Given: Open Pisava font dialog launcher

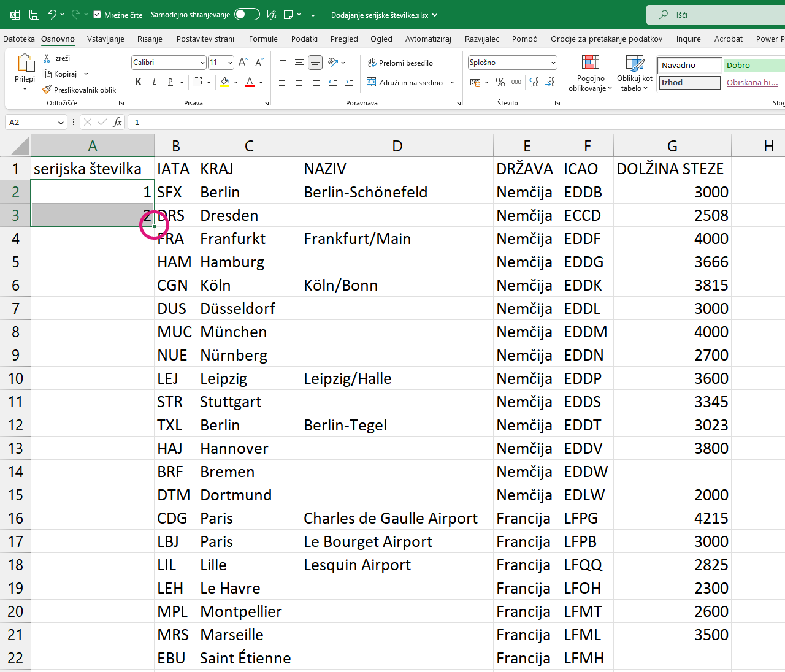Looking at the screenshot, I should 266,103.
